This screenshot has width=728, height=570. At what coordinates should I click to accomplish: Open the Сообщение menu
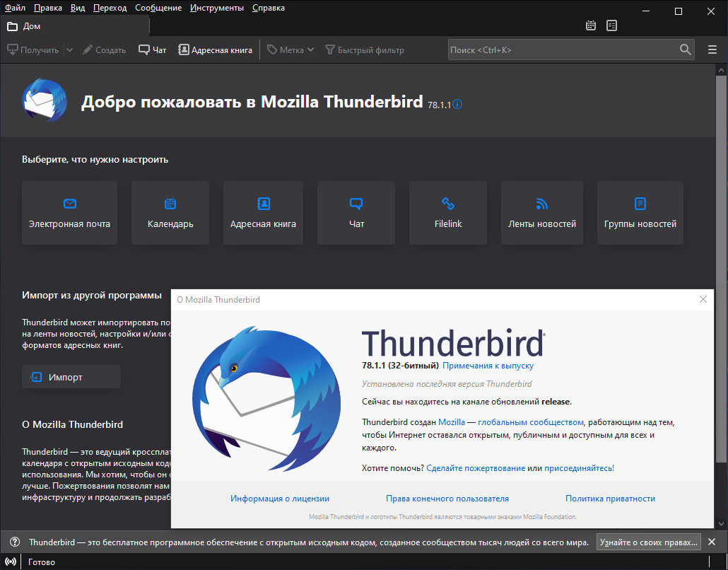tap(158, 8)
